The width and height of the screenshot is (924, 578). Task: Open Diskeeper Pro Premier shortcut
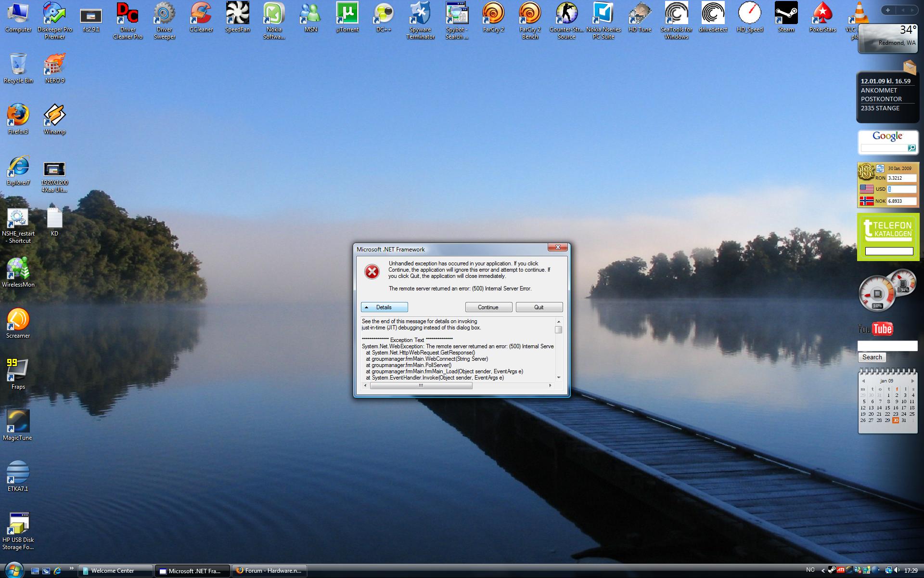[54, 20]
